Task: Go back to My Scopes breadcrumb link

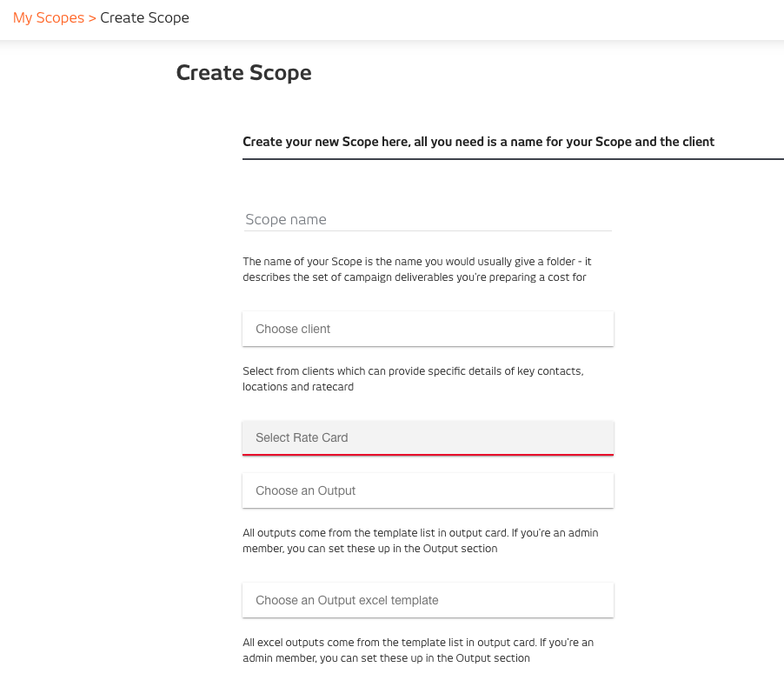Action: click(x=49, y=18)
